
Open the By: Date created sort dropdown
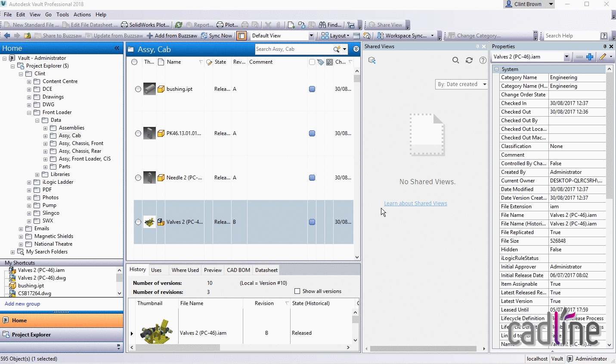click(x=461, y=84)
